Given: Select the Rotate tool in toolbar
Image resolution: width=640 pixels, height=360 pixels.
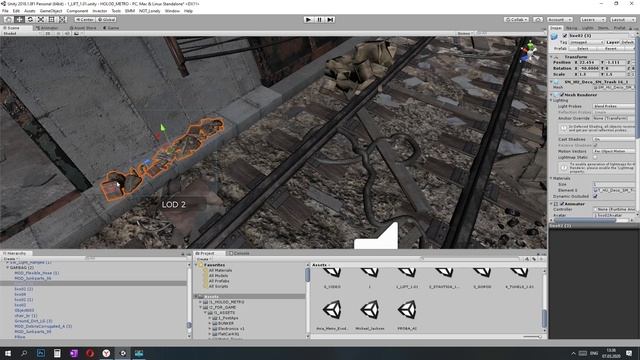Looking at the screenshot, I should pyautogui.click(x=30, y=19).
